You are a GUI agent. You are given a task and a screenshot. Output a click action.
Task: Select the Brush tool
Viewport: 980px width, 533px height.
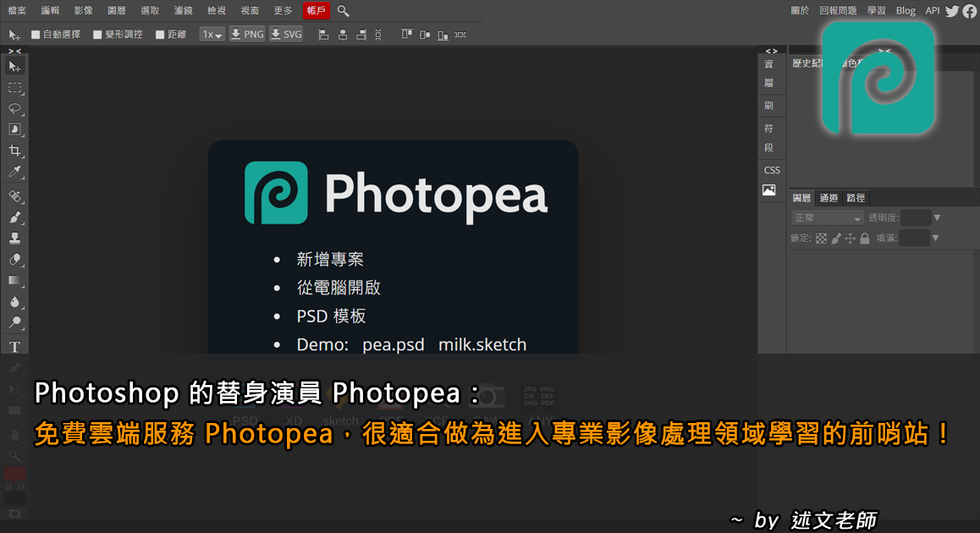14,217
